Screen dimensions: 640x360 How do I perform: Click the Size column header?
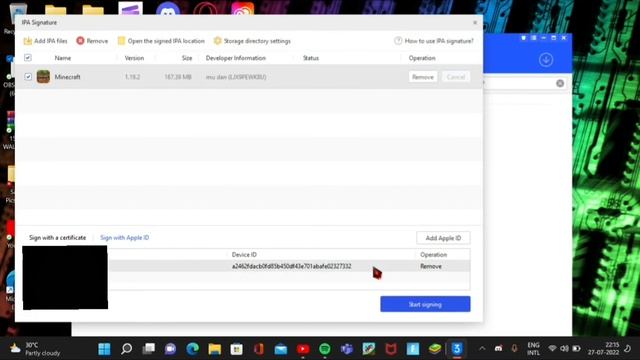(x=187, y=58)
